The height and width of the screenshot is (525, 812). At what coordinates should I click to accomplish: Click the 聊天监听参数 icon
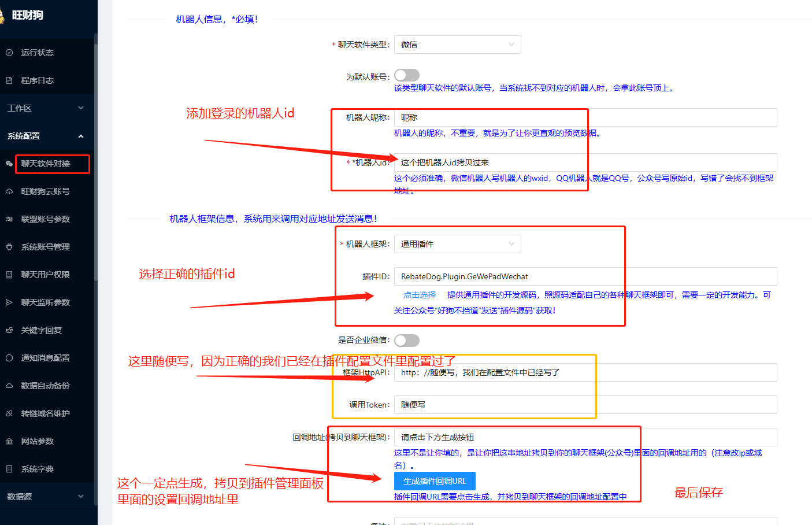click(9, 302)
